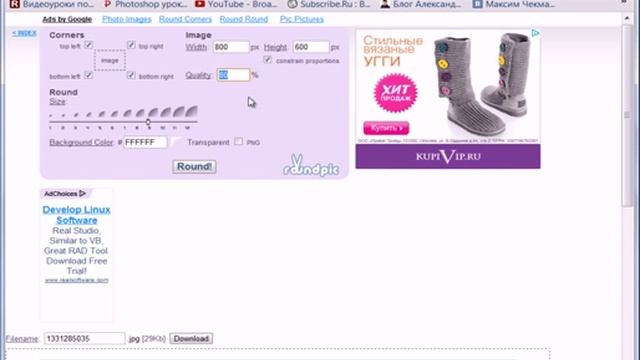This screenshot has height=360, width=640.
Task: Click the background color preview swatch
Action: [x=176, y=142]
